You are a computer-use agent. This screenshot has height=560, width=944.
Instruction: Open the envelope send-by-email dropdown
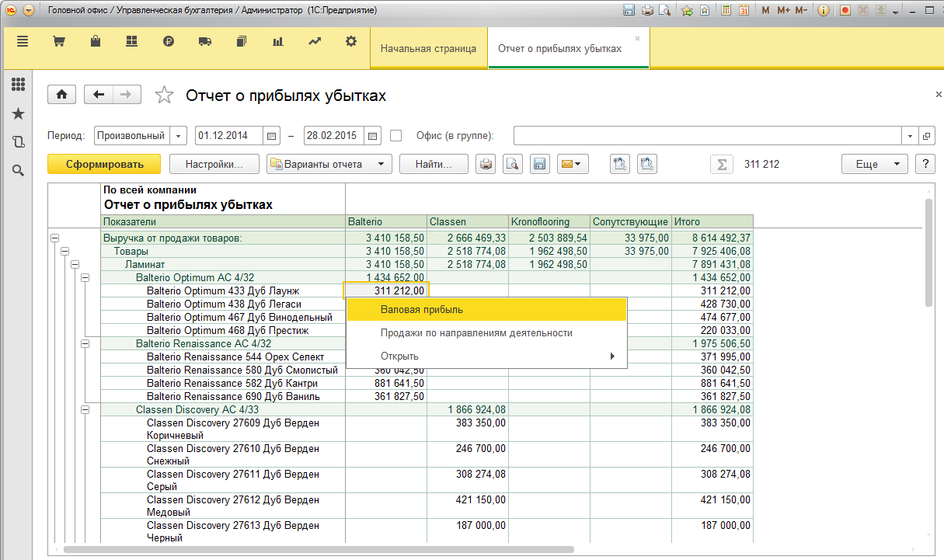click(x=571, y=164)
